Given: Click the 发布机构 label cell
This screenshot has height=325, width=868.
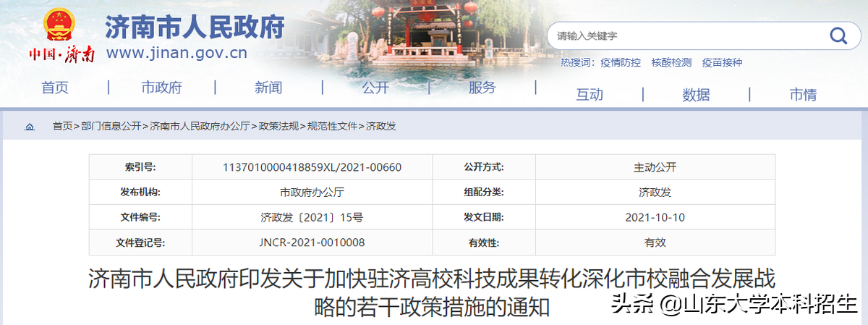Looking at the screenshot, I should point(140,193).
